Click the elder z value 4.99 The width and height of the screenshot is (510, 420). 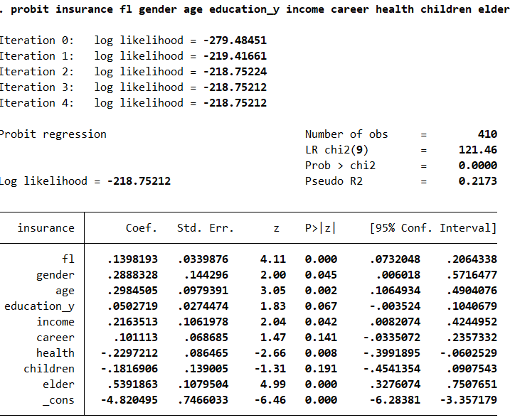[273, 384]
